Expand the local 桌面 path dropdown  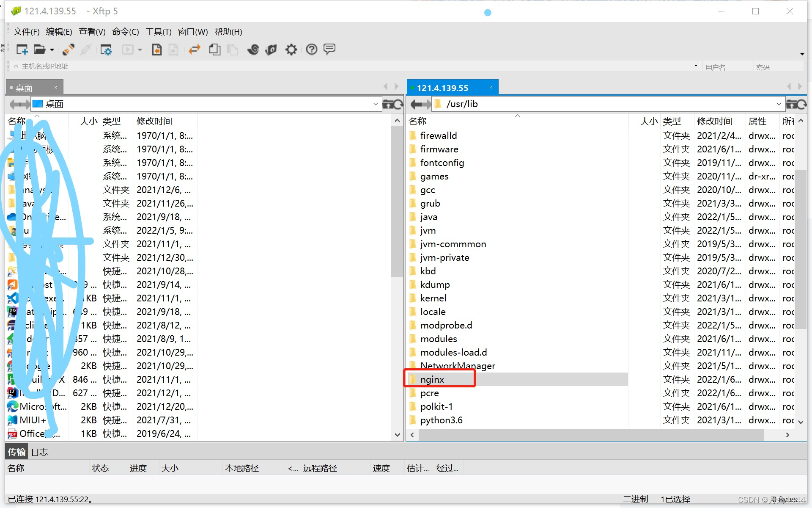pos(375,104)
